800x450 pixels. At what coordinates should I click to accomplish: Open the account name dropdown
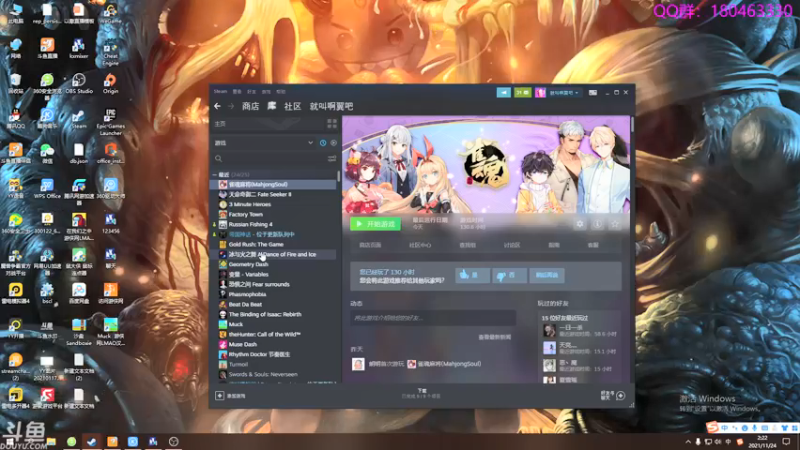click(564, 93)
